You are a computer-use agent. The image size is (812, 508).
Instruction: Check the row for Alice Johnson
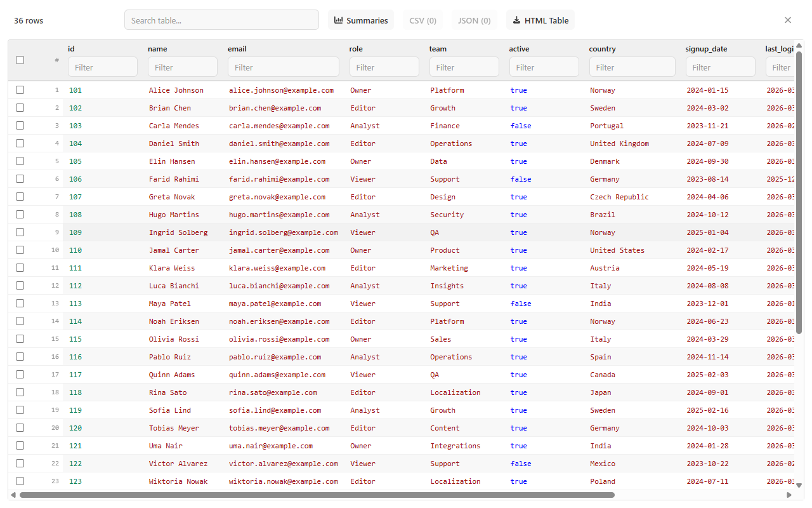(x=20, y=90)
